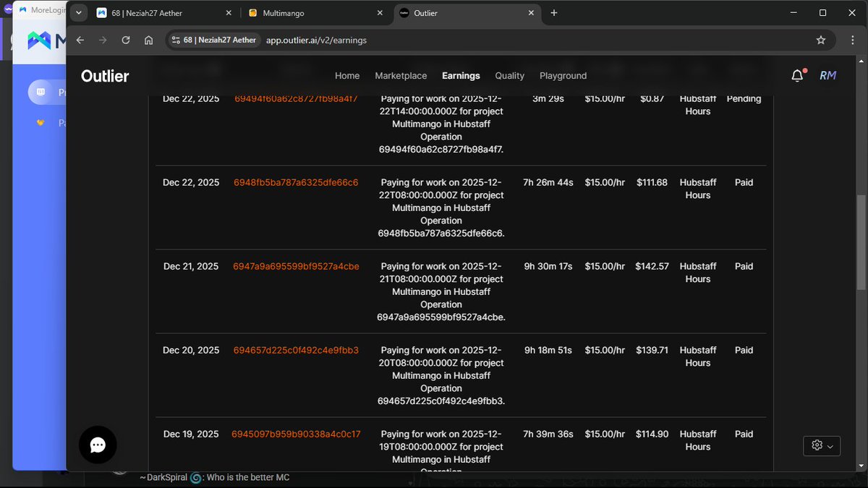The width and height of the screenshot is (868, 488).
Task: Click the Outlier logo
Action: coord(105,76)
